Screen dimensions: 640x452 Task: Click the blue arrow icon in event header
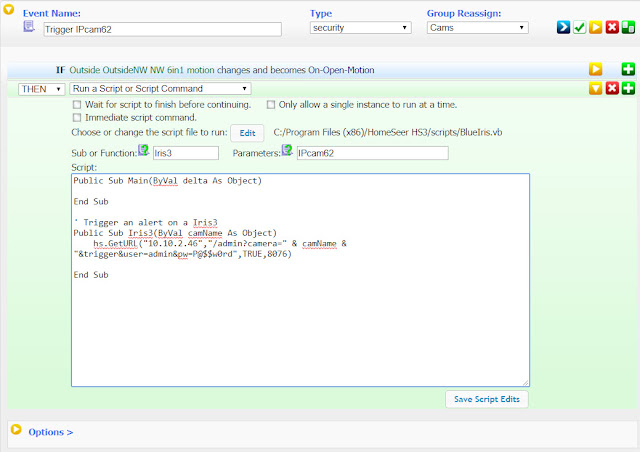click(563, 27)
